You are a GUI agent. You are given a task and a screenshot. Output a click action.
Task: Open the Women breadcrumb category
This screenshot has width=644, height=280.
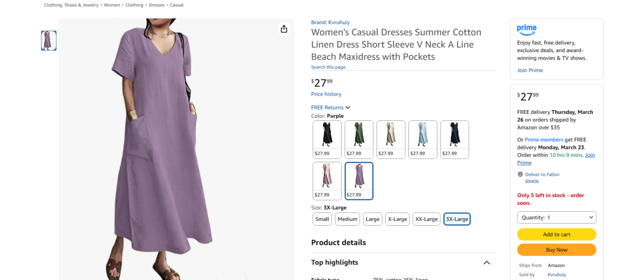tap(112, 5)
